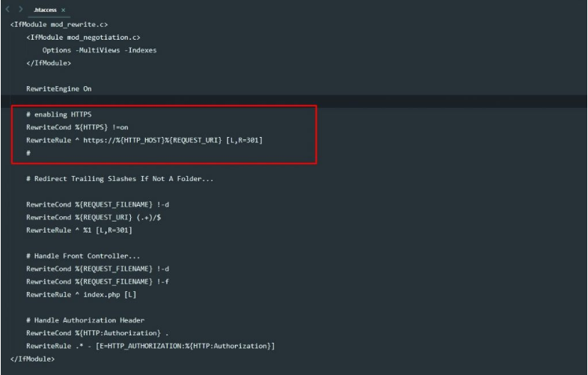The image size is (588, 375).
Task: Click the Redirect Trailing Slashes comment
Action: coord(104,178)
